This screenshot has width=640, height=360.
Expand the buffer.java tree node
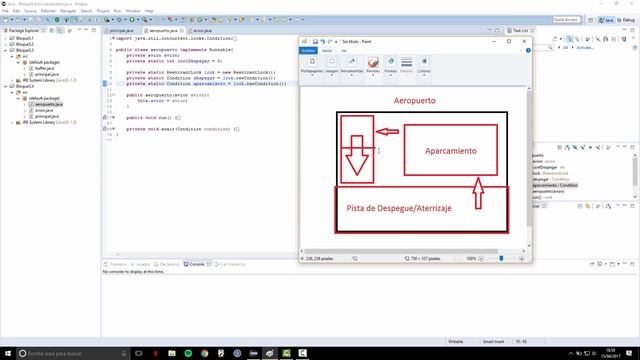coord(25,69)
